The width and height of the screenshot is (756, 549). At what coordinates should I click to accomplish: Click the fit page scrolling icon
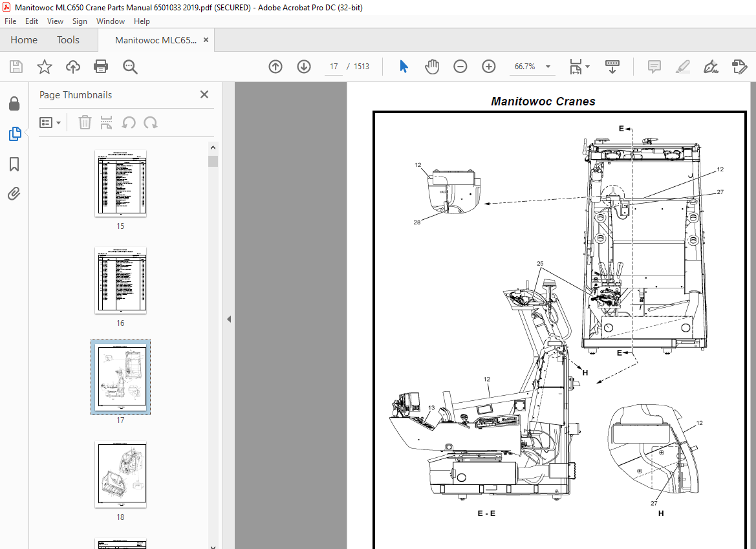click(576, 67)
